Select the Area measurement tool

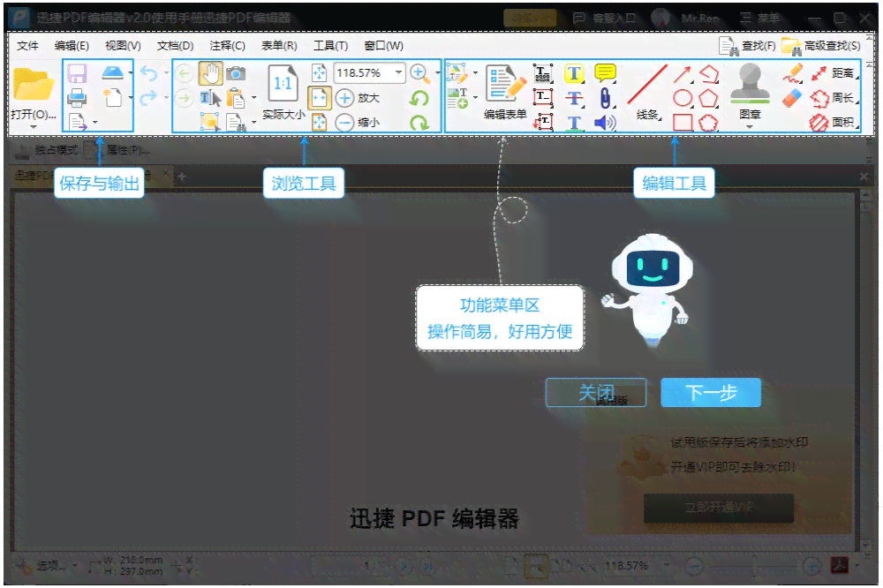point(834,122)
